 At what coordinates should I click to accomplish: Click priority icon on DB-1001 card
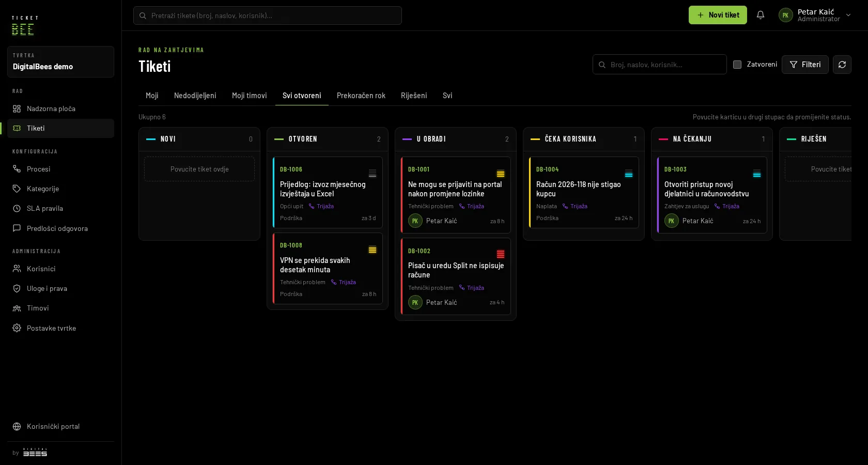(x=500, y=174)
